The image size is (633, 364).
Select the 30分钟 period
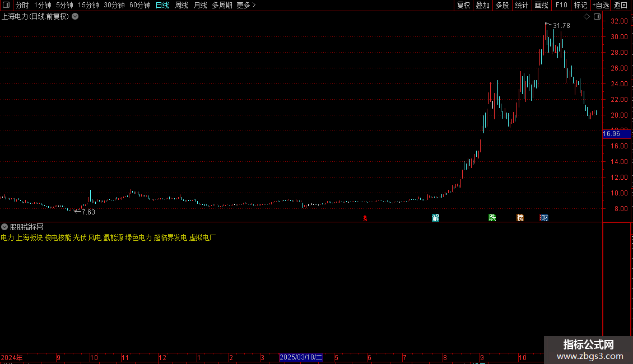[x=114, y=5]
